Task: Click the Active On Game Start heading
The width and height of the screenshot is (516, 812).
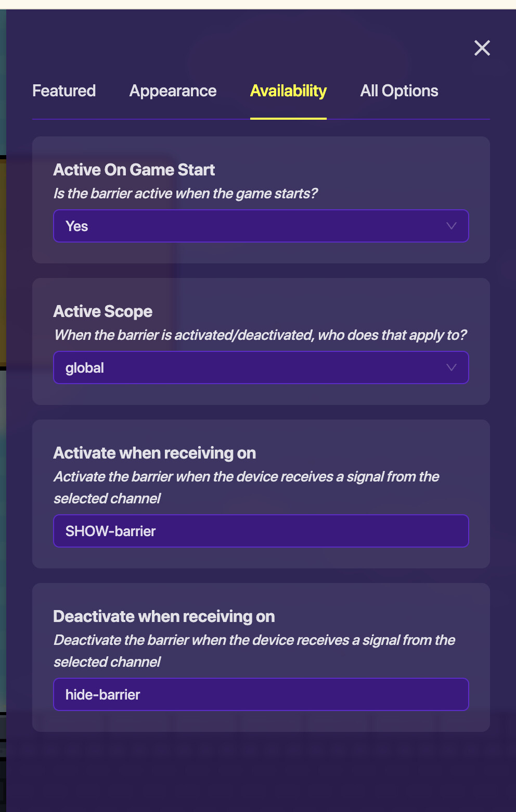Action: (x=134, y=170)
